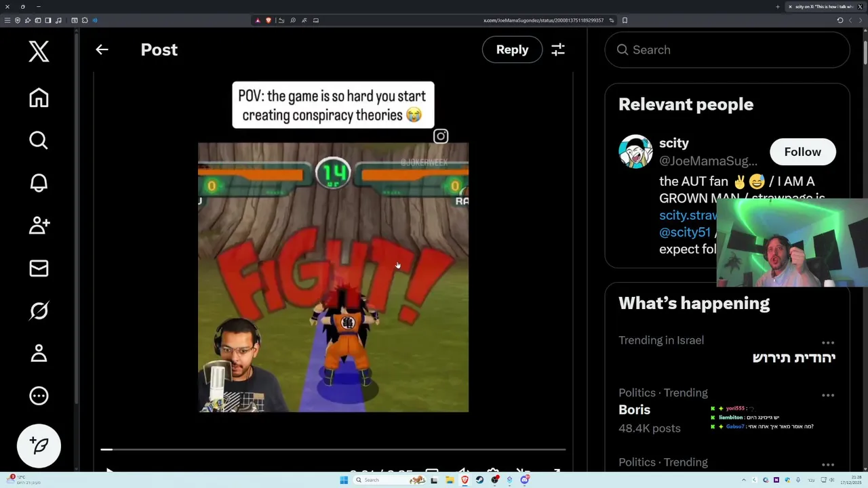The width and height of the screenshot is (868, 488).
Task: Click into the X Search field
Action: point(727,49)
